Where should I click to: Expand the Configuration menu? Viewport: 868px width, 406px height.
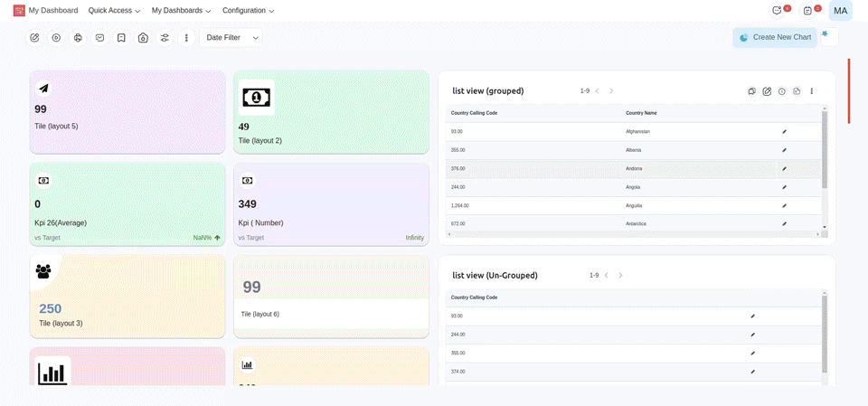click(x=248, y=11)
